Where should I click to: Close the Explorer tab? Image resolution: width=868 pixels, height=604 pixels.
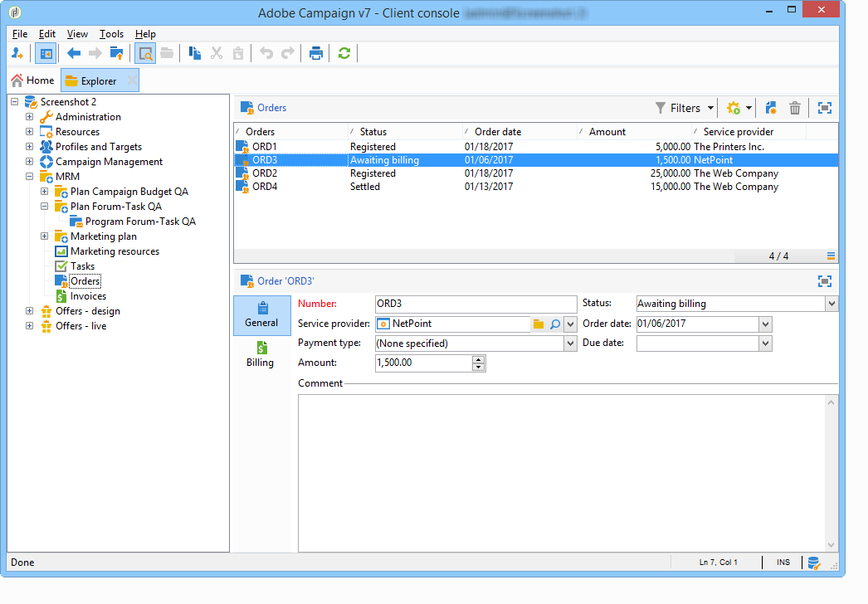[x=132, y=80]
